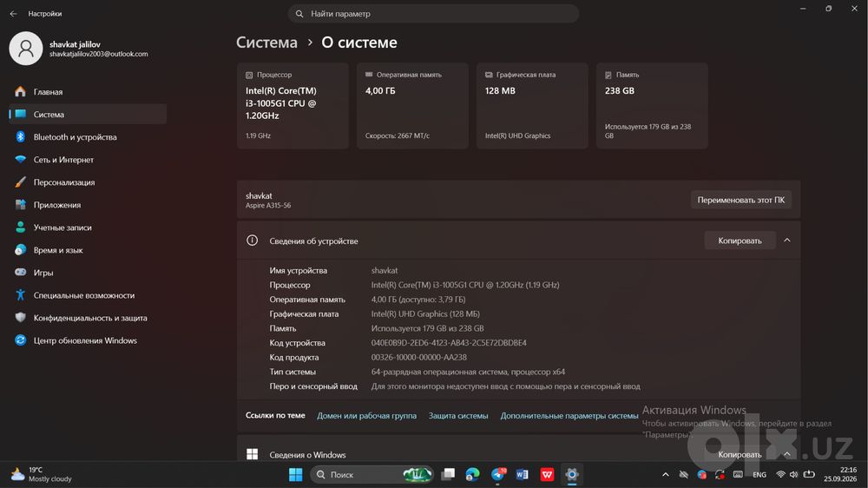Click the Игры gamepad icon
The width and height of the screenshot is (868, 488).
[x=21, y=273]
